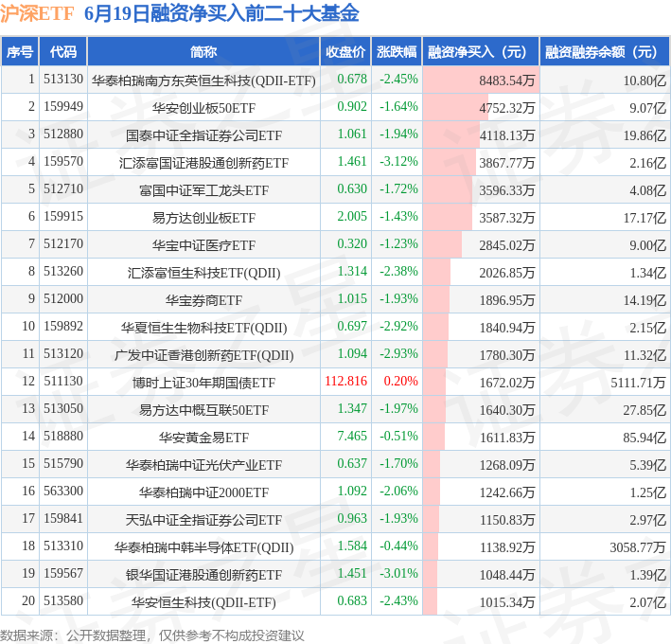Select 汇添富国证港股通创新药ETF name
This screenshot has width=671, height=644.
(x=203, y=163)
